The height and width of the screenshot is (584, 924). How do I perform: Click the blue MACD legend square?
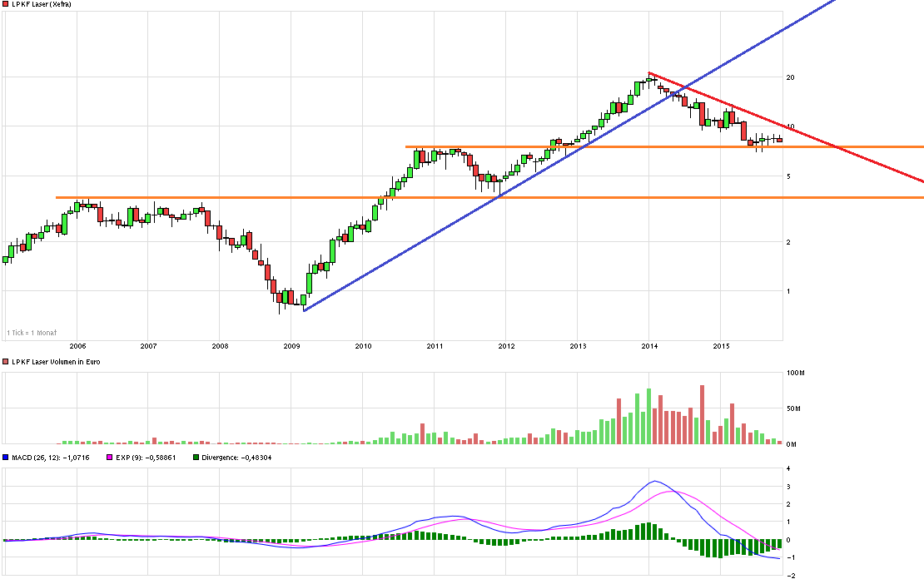coord(5,458)
